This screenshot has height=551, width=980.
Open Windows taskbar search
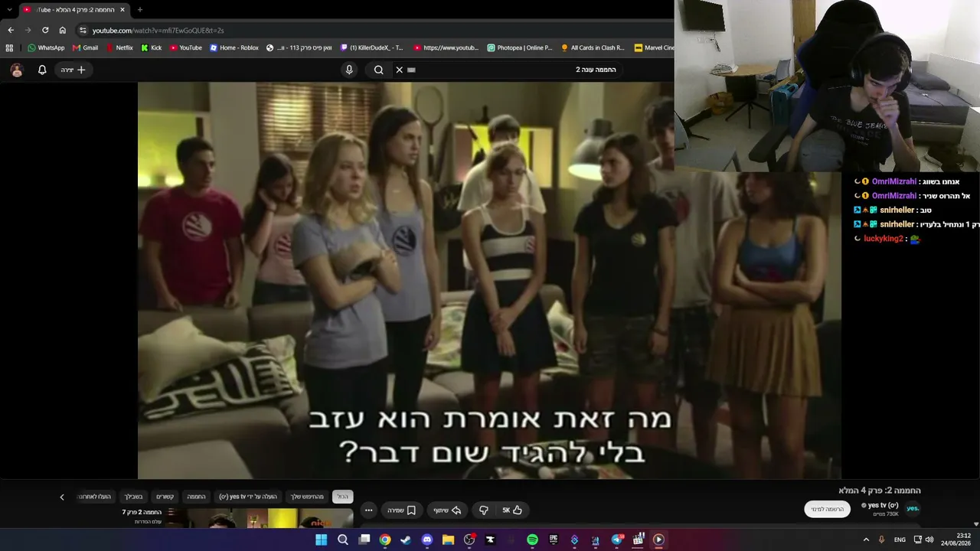click(x=343, y=540)
